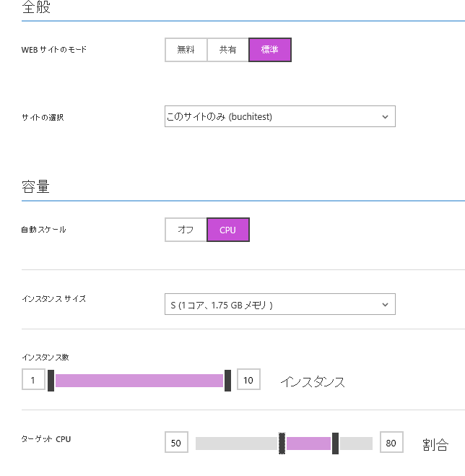Click target CPU minimum field showing 50
Image resolution: width=465 pixels, height=476 pixels.
[x=176, y=443]
